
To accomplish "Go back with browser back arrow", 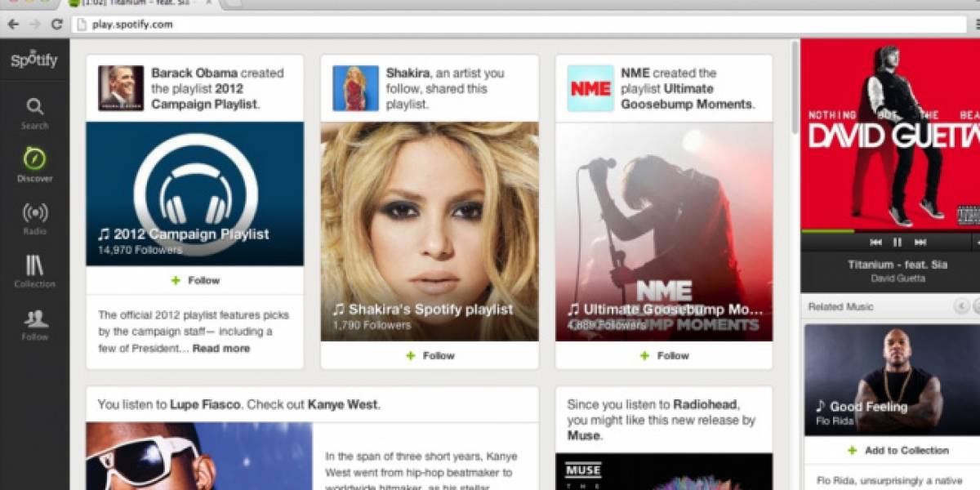I will pyautogui.click(x=13, y=24).
